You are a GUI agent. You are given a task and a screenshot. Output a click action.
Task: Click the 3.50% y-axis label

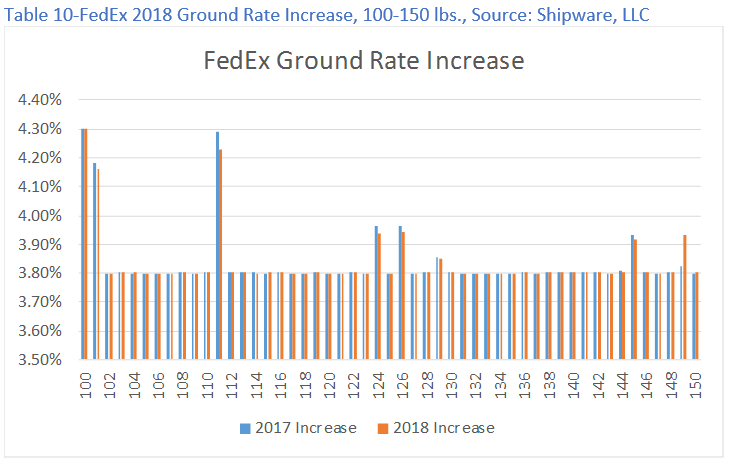[x=40, y=359]
